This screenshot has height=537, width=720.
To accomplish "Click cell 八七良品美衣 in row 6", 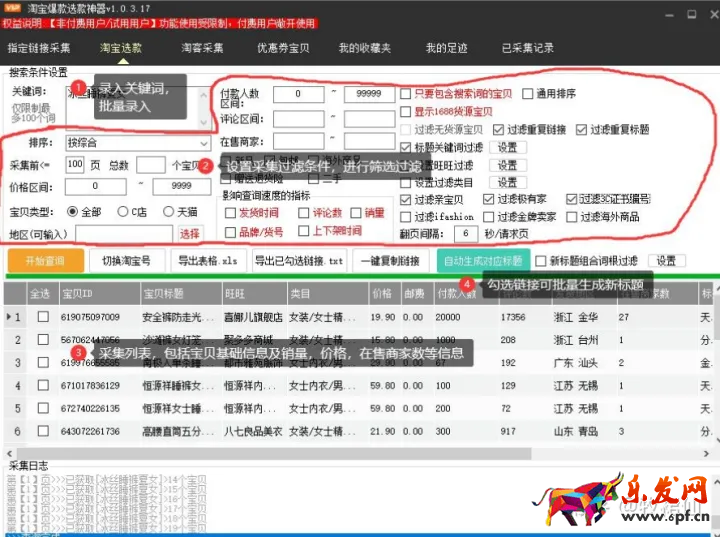I will point(253,431).
